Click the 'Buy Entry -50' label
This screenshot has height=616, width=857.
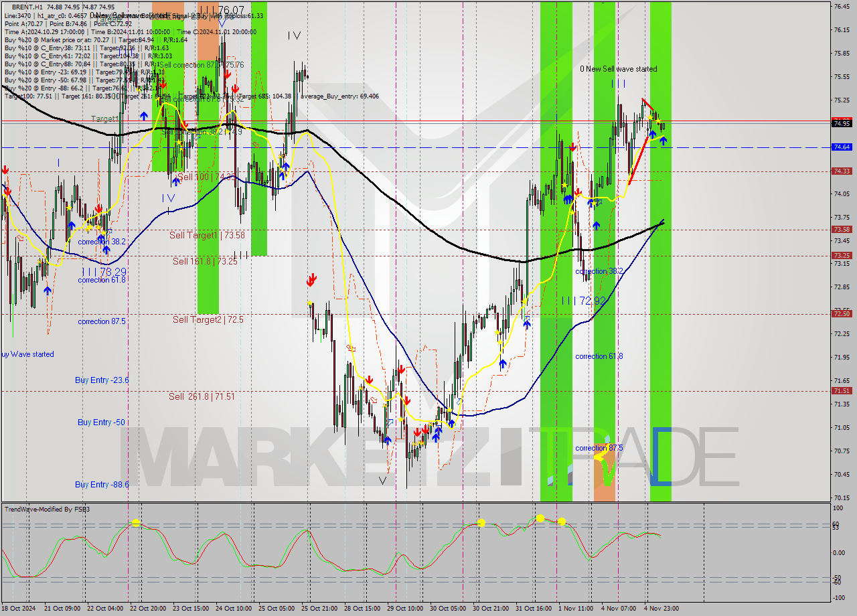[101, 422]
